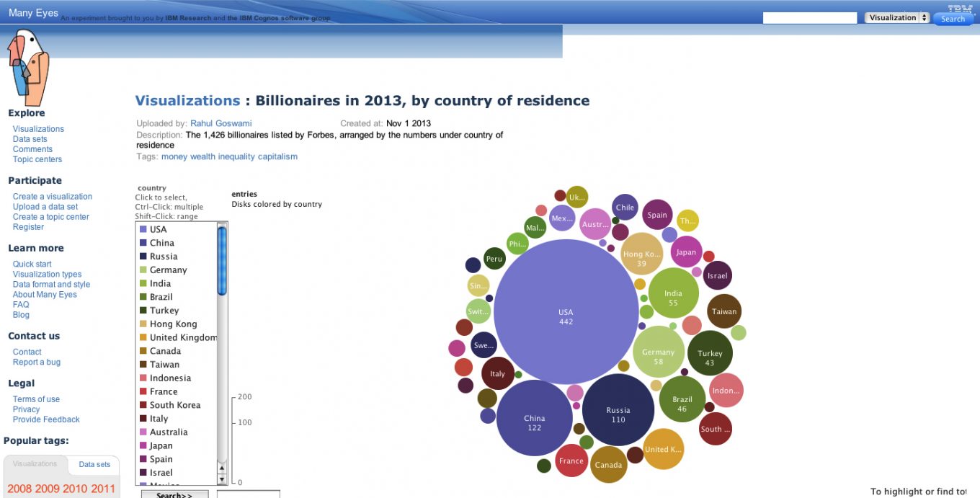980x498 pixels.
Task: Select the USA bubble in chart
Action: click(x=566, y=311)
